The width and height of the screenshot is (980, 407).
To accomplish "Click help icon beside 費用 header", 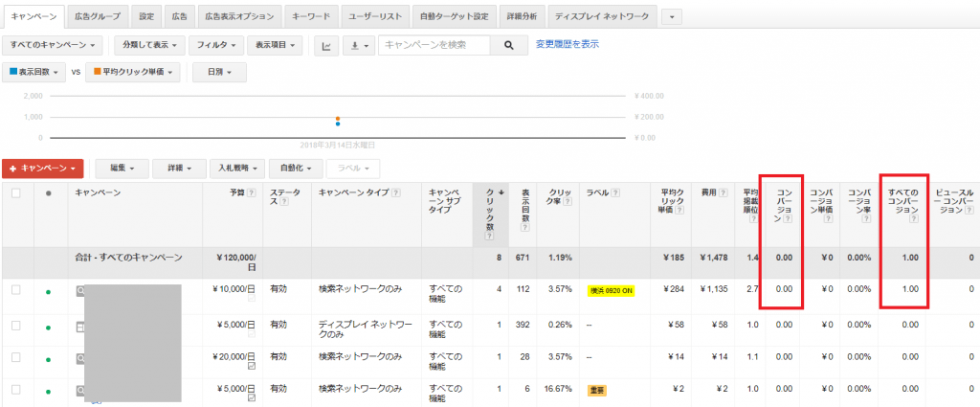I will [723, 193].
